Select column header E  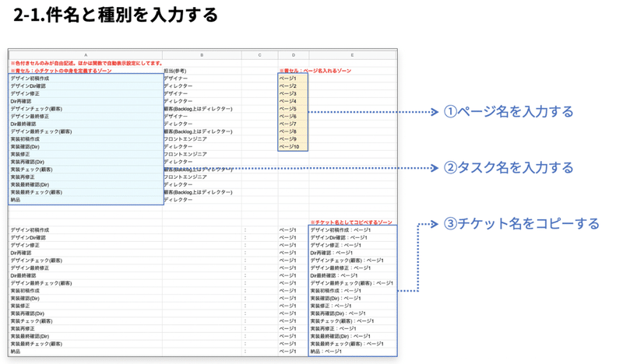tap(353, 55)
